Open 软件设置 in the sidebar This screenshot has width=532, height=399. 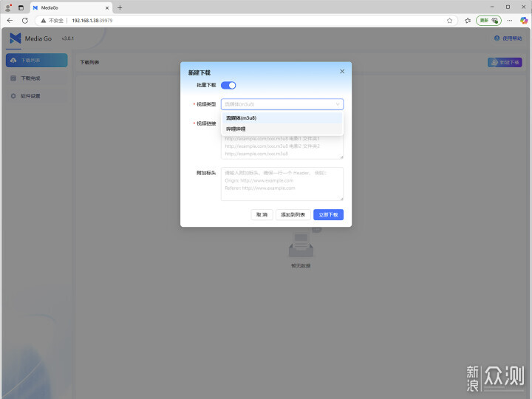point(37,96)
